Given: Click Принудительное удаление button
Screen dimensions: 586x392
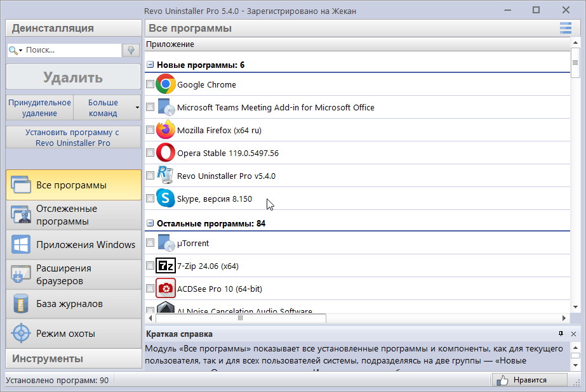Looking at the screenshot, I should coord(39,108).
